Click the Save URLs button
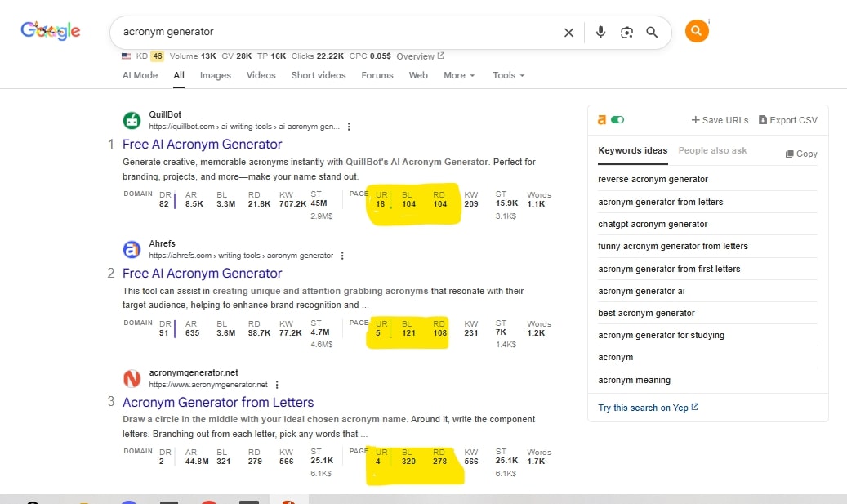 [x=720, y=120]
